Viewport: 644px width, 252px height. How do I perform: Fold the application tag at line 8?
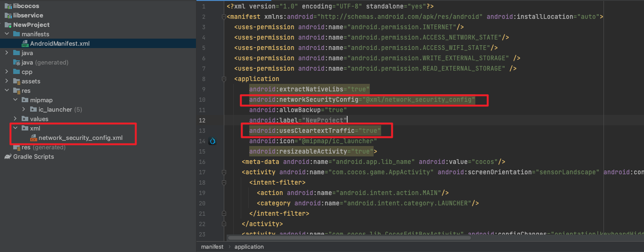(223, 79)
